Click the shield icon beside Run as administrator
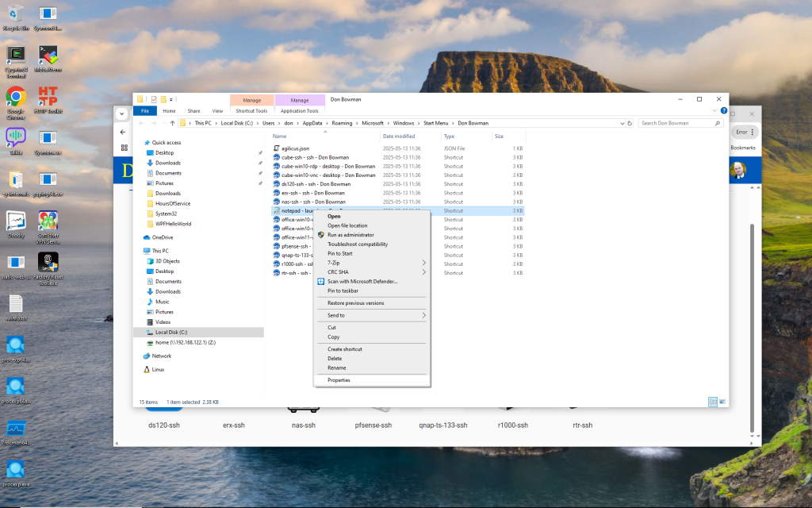 (321, 235)
